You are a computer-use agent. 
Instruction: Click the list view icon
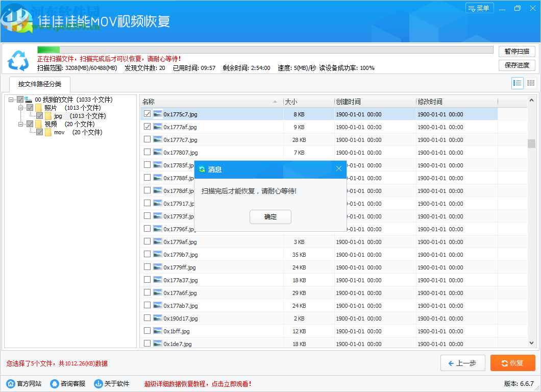[x=517, y=83]
